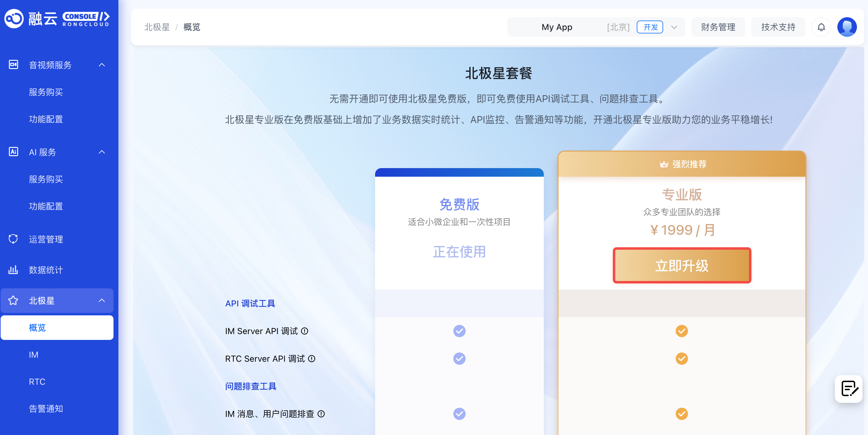Open 数据统计 via the bar-chart icon
Image resolution: width=868 pixels, height=435 pixels.
pos(13,270)
